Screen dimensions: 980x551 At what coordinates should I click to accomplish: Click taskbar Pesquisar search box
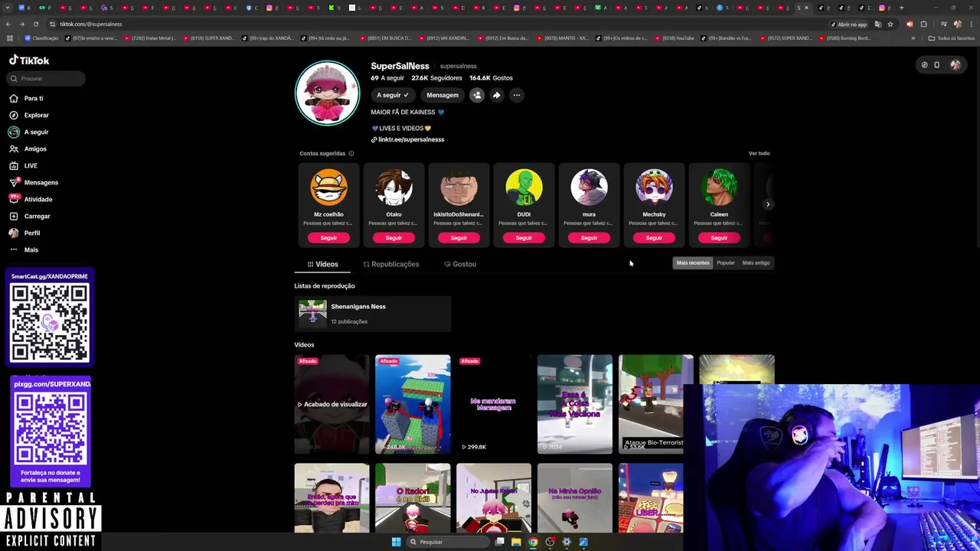click(448, 542)
